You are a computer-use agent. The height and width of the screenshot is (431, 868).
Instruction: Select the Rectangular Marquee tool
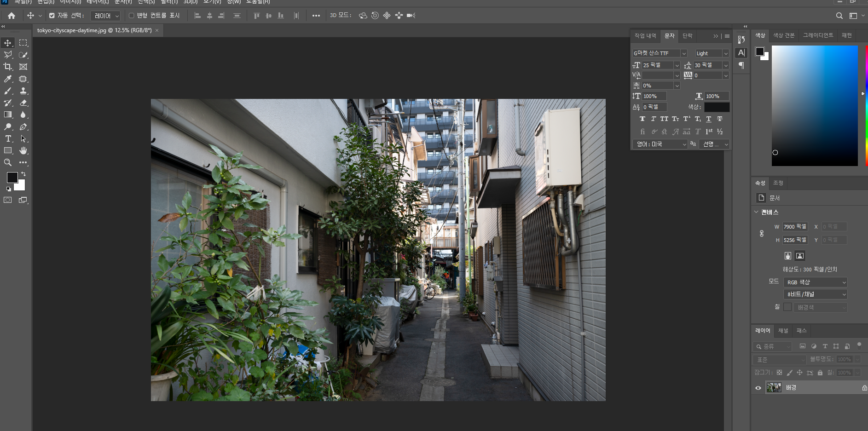tap(23, 43)
